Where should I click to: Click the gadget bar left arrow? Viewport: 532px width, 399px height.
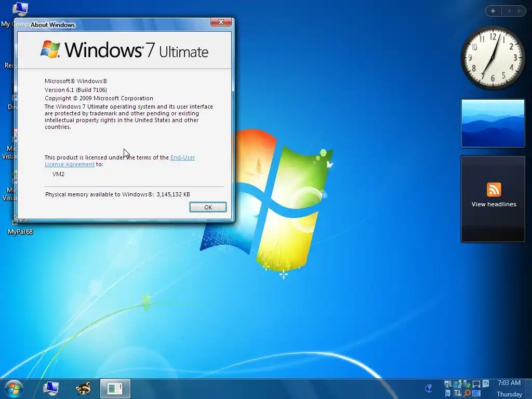[509, 11]
